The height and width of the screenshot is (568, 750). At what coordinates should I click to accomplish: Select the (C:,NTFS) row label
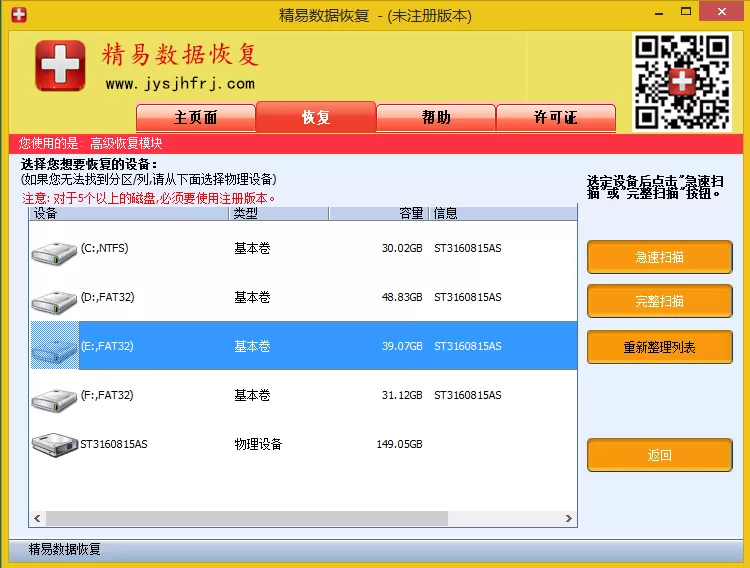(104, 248)
